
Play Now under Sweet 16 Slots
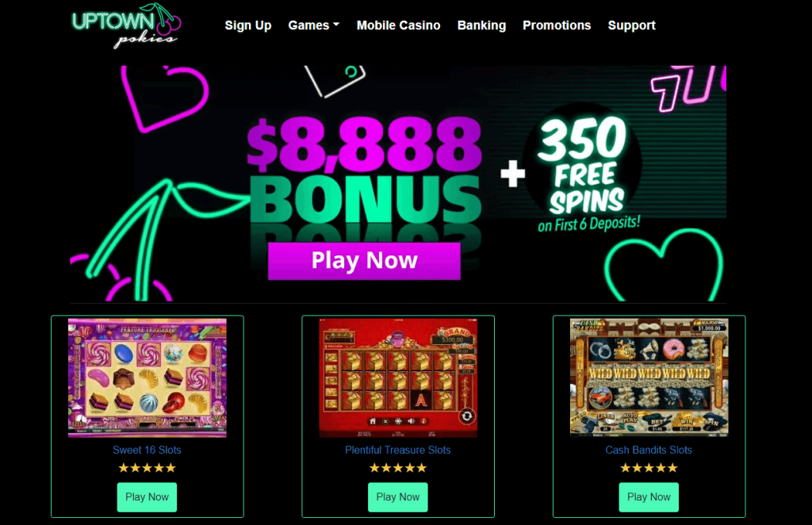point(147,497)
